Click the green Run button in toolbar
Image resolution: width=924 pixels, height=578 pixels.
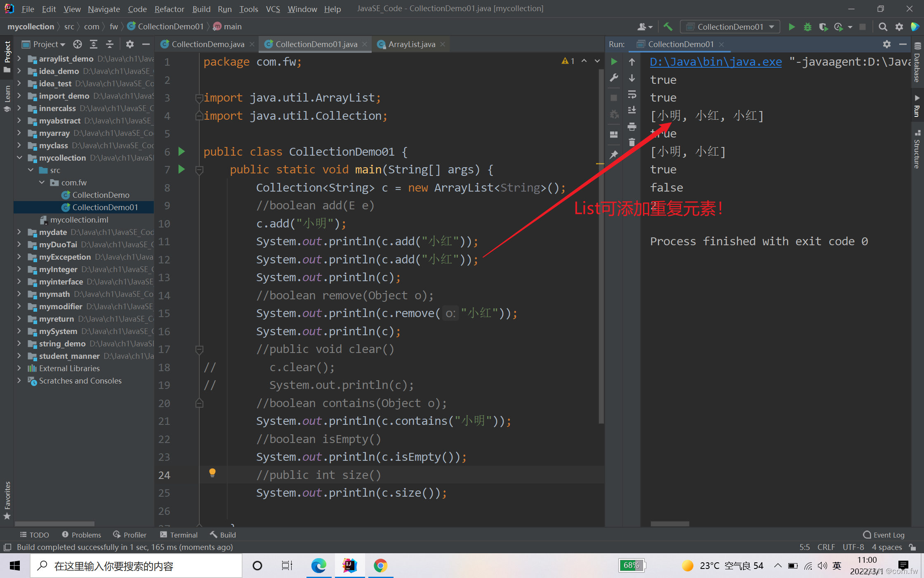792,27
